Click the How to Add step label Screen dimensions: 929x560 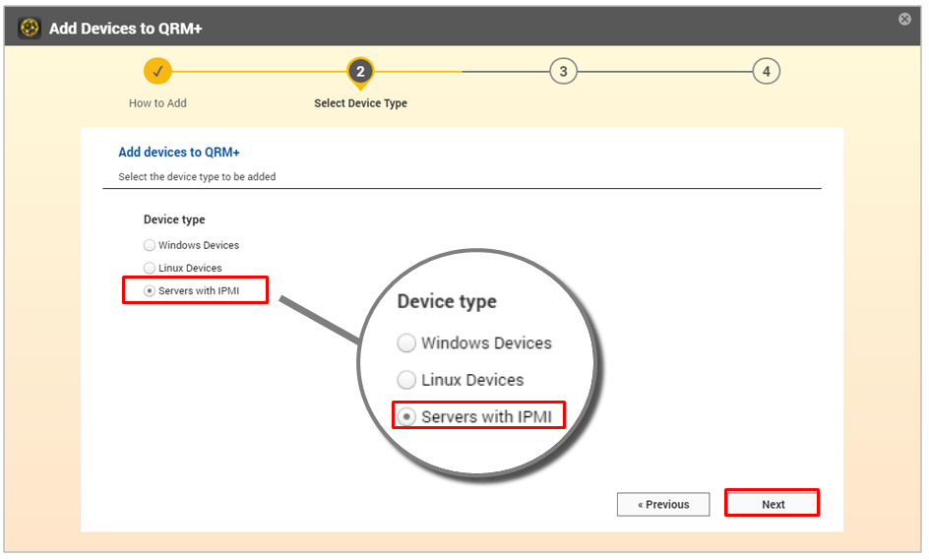[x=157, y=103]
